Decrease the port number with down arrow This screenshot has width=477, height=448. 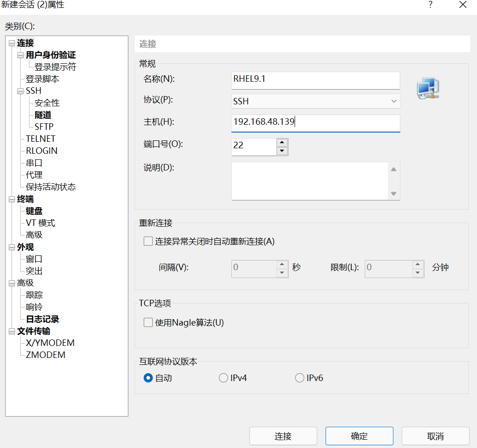(282, 151)
